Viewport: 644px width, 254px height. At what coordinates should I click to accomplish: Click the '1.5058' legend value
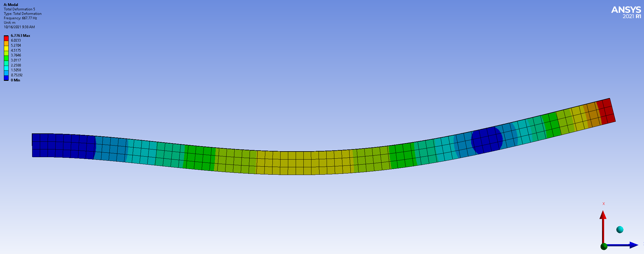tap(16, 70)
